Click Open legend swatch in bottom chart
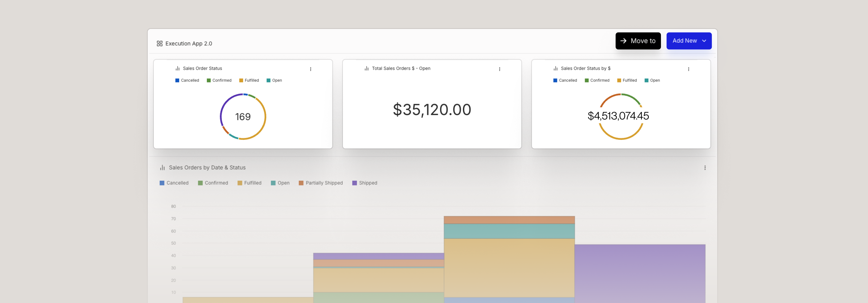The height and width of the screenshot is (303, 868). (x=273, y=183)
